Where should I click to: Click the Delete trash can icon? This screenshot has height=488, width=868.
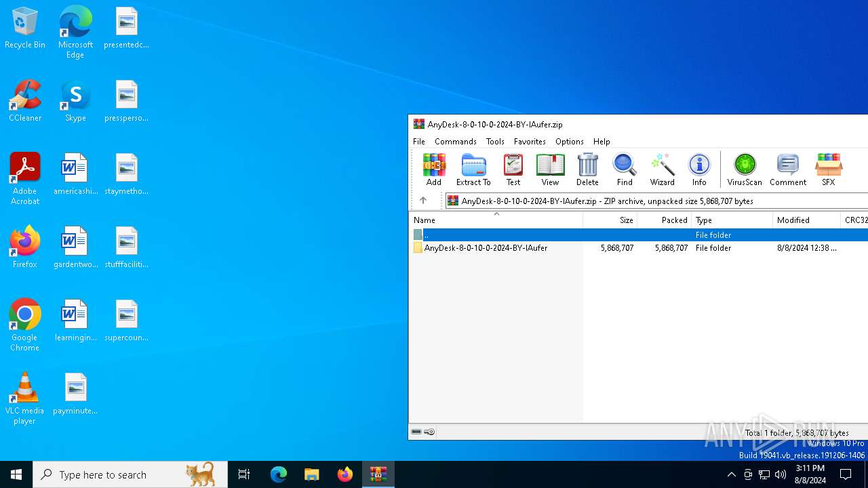(587, 169)
